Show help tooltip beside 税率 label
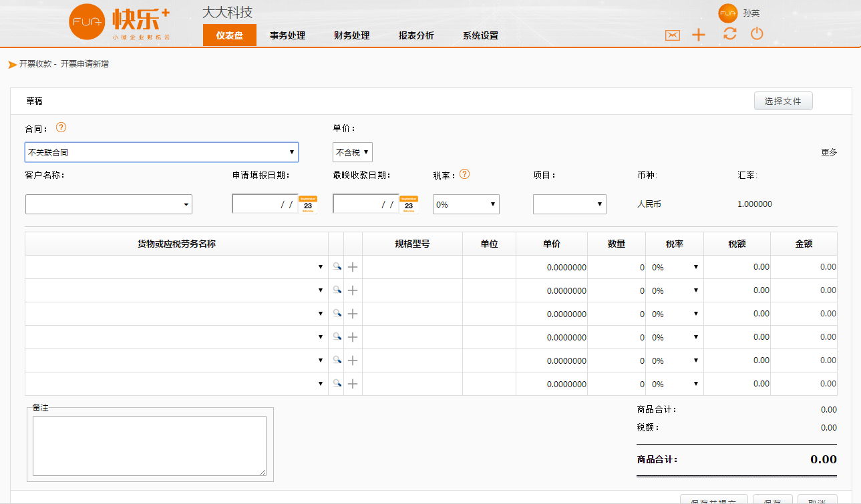The height and width of the screenshot is (504, 861). point(465,174)
